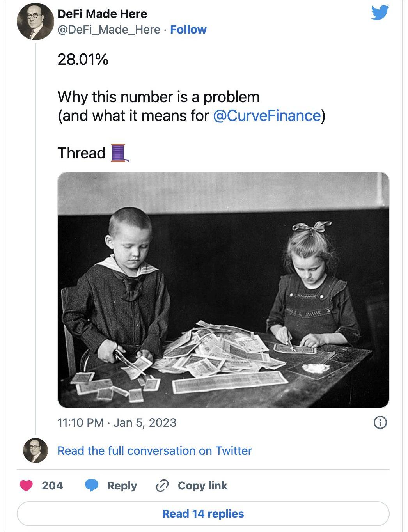Read the full conversation on Twitter
Screen dimensions: 408x532
click(x=154, y=451)
